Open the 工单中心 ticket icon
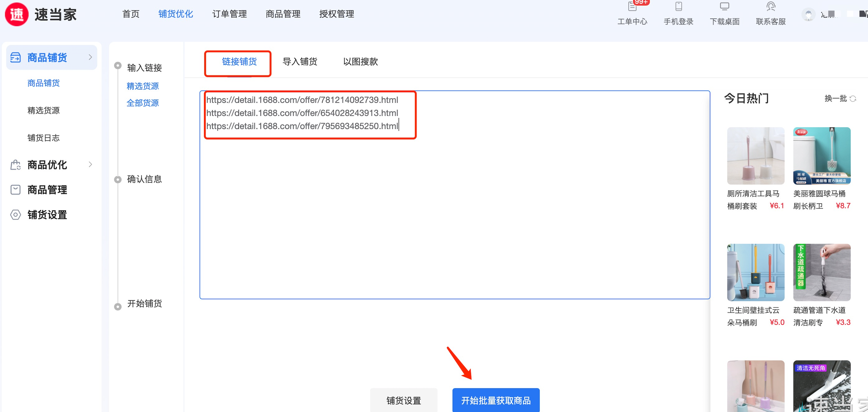The width and height of the screenshot is (868, 412). 632,6
